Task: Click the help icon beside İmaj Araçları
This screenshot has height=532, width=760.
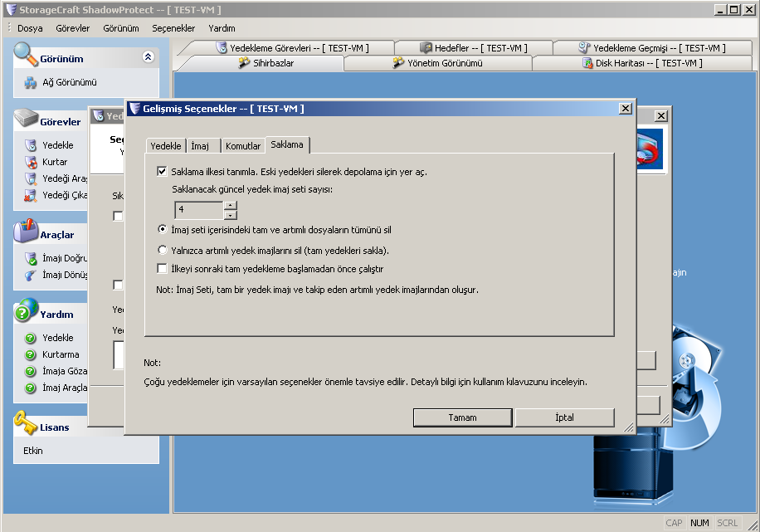Action: tap(31, 388)
